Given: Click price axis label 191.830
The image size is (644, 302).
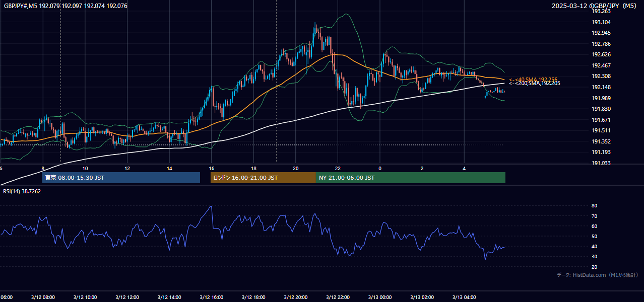Looking at the screenshot, I should coord(601,109).
